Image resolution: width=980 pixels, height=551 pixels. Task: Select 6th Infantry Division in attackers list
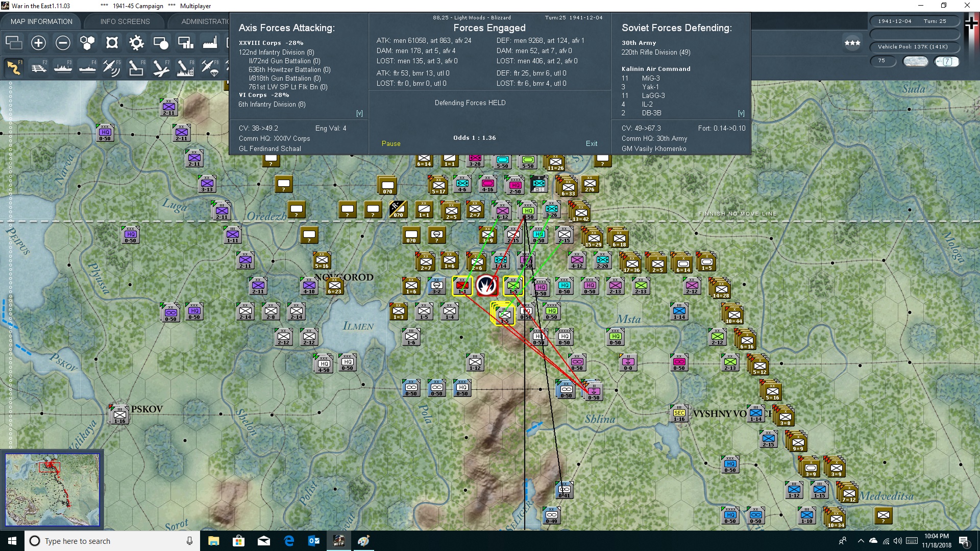(x=272, y=104)
